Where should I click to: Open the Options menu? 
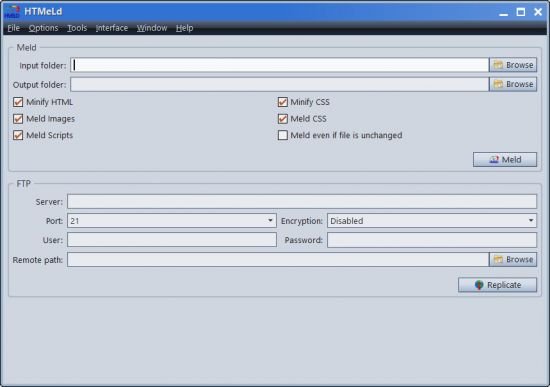tap(43, 28)
